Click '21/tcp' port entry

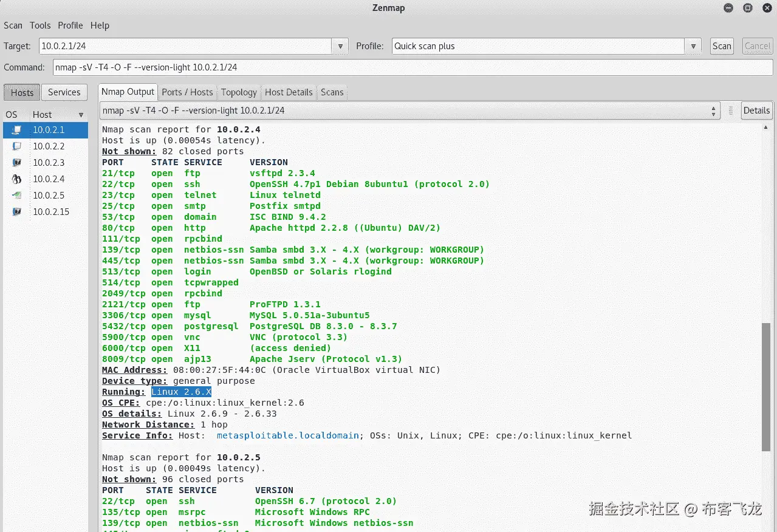(x=118, y=173)
